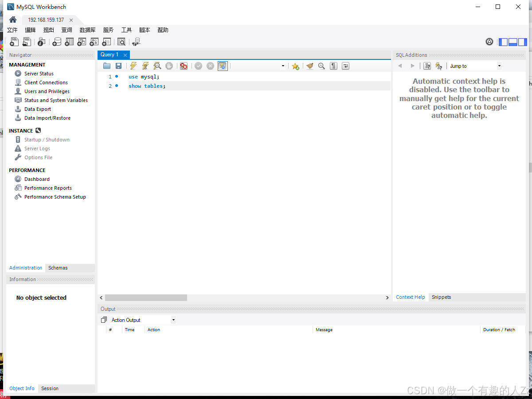Click the scroll right arrow of editor
This screenshot has height=399, width=532.
click(387, 298)
